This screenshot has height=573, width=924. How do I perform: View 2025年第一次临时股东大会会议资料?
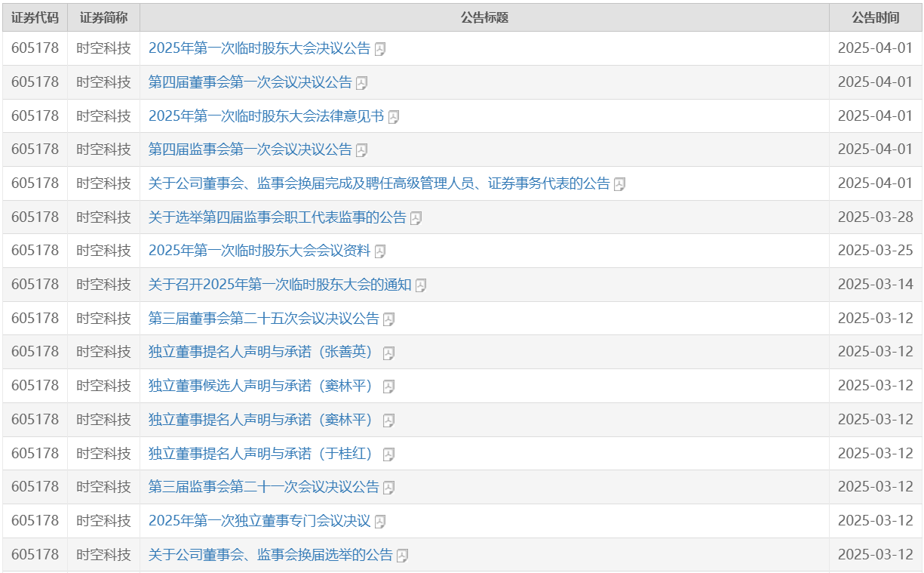(259, 251)
